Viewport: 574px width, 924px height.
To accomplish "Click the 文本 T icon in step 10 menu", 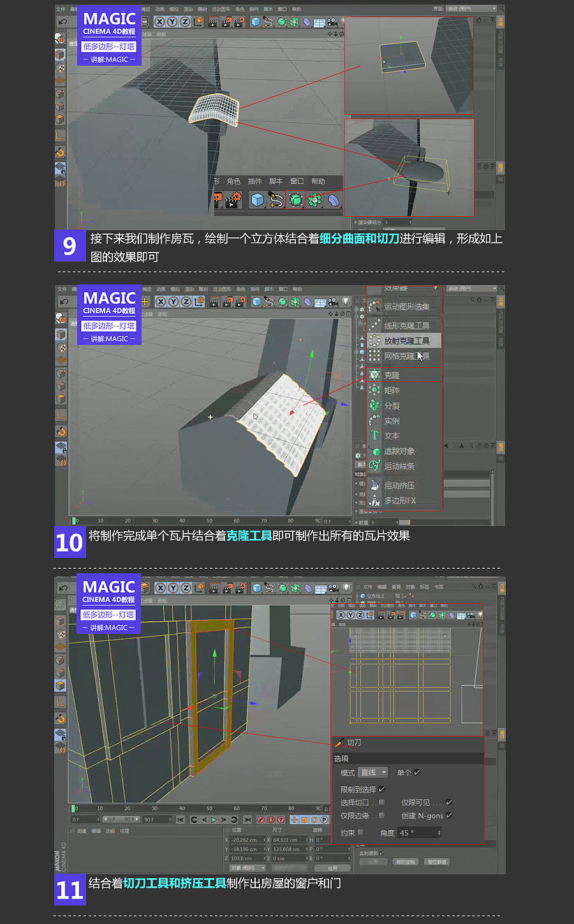I will tap(374, 436).
